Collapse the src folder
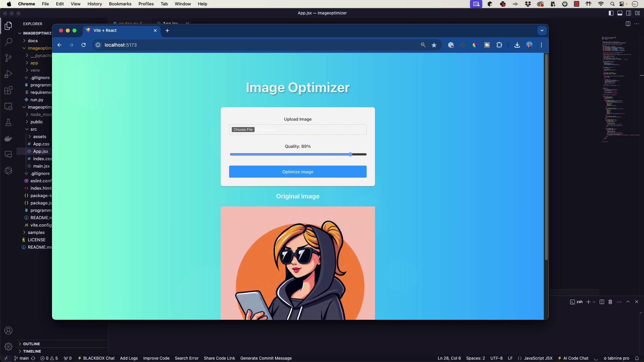 point(34,129)
